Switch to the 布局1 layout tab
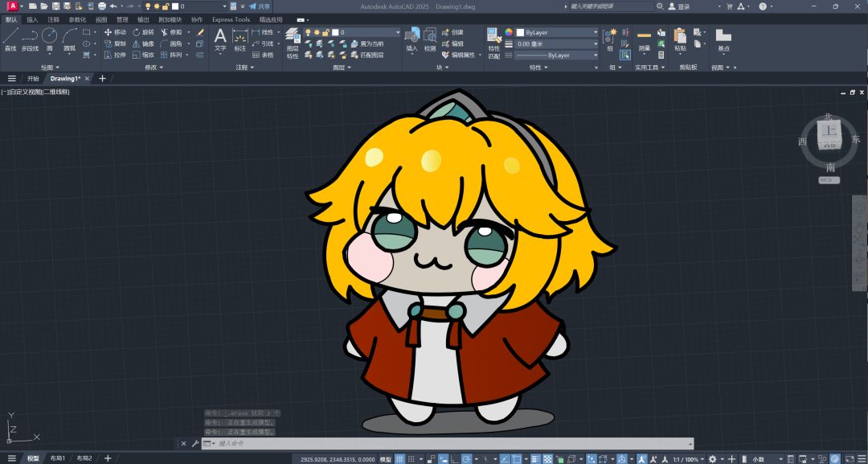The width and height of the screenshot is (868, 464). [x=58, y=458]
